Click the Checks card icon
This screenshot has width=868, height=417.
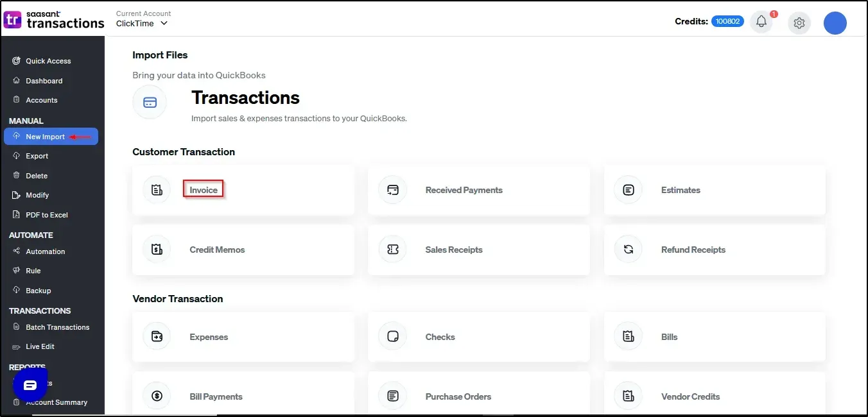pyautogui.click(x=393, y=337)
